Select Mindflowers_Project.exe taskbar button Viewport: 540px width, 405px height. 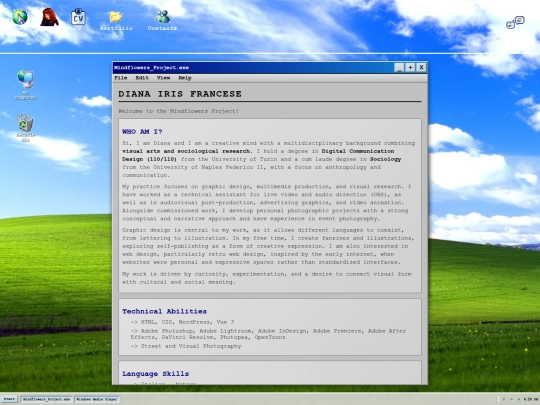click(x=46, y=399)
